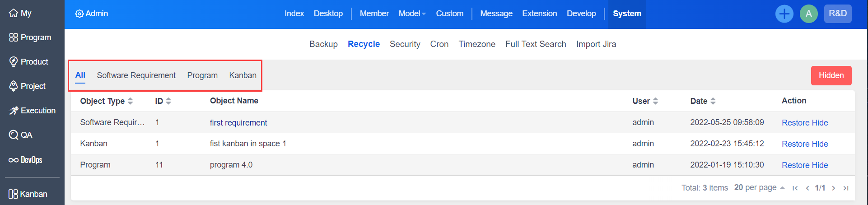Image resolution: width=868 pixels, height=205 pixels.
Task: Click the red Hidden button
Action: 831,75
